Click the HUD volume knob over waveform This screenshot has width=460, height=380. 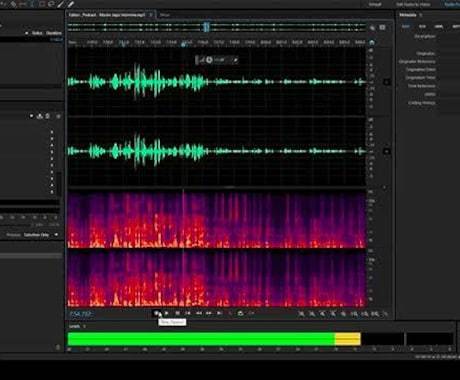pos(209,60)
